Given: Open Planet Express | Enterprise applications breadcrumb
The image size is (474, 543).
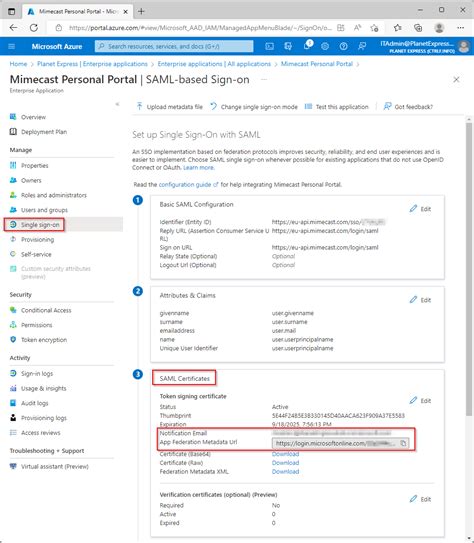Looking at the screenshot, I should pyautogui.click(x=92, y=64).
